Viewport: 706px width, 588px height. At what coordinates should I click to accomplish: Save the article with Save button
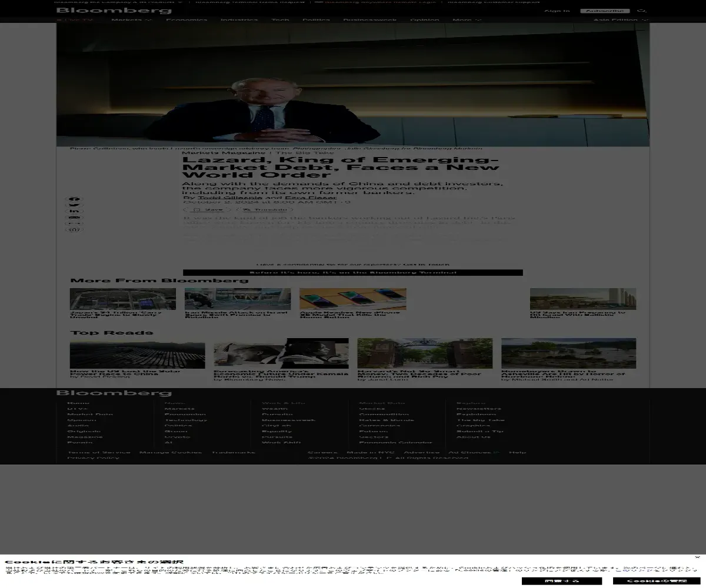208,209
